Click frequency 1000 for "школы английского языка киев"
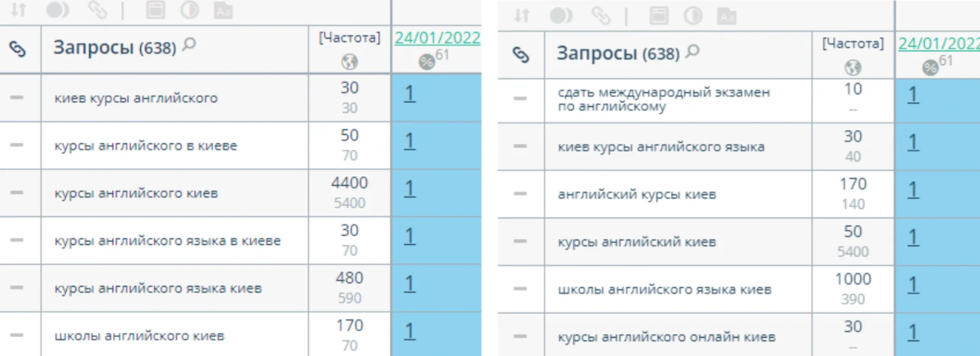Image resolution: width=980 pixels, height=356 pixels. tap(853, 279)
